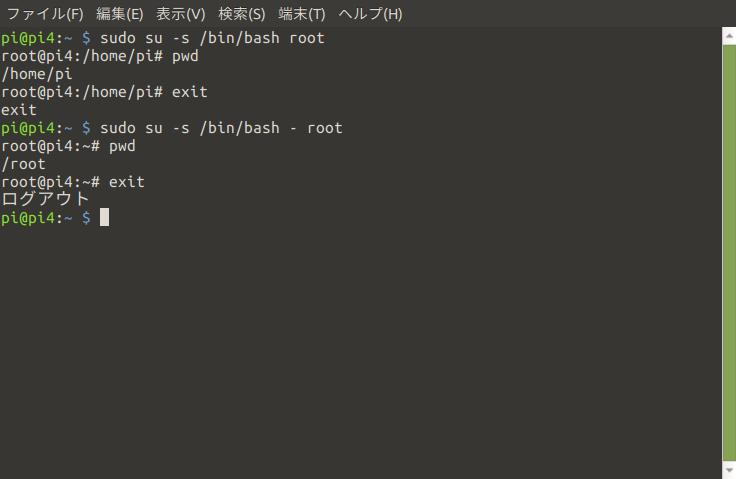This screenshot has width=736, height=479.
Task: Open the 編集(E) menu
Action: (x=119, y=14)
